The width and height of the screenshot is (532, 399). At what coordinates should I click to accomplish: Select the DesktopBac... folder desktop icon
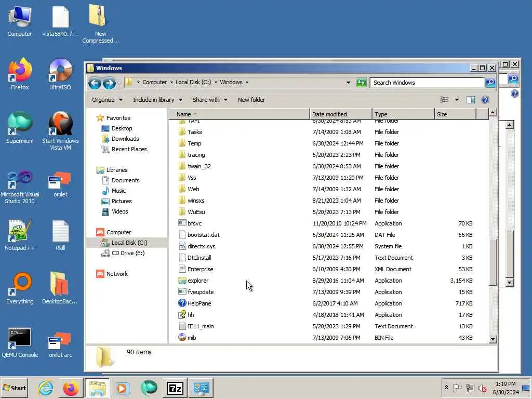pyautogui.click(x=60, y=288)
